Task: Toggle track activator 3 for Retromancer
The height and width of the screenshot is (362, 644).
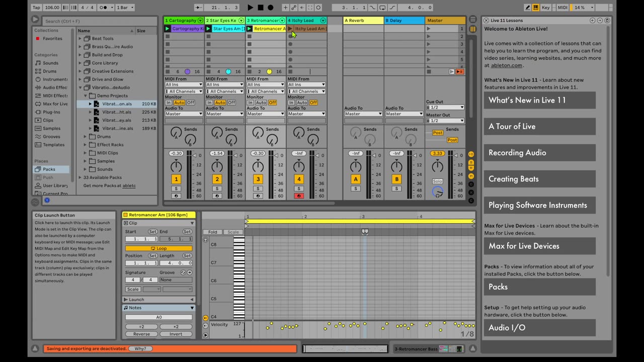Action: tap(258, 179)
